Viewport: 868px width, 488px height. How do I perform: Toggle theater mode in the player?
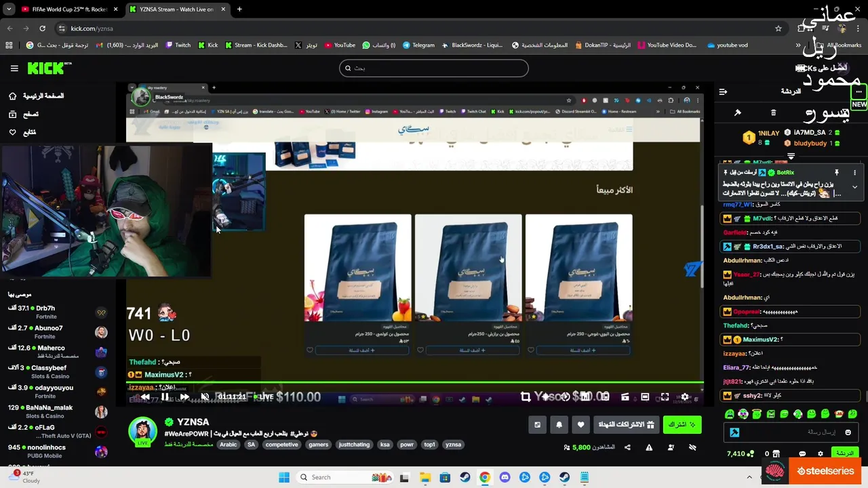[645, 397]
